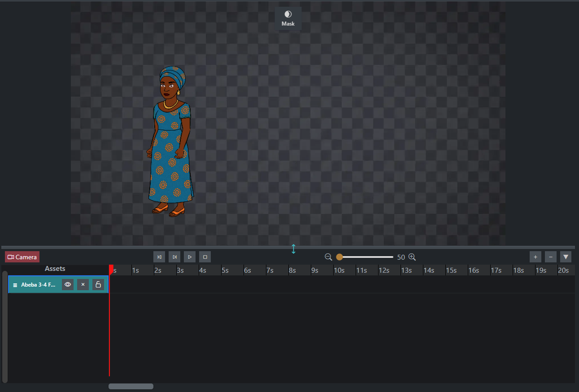Remove a timeline row with minus button
Image resolution: width=579 pixels, height=392 pixels.
coord(551,257)
